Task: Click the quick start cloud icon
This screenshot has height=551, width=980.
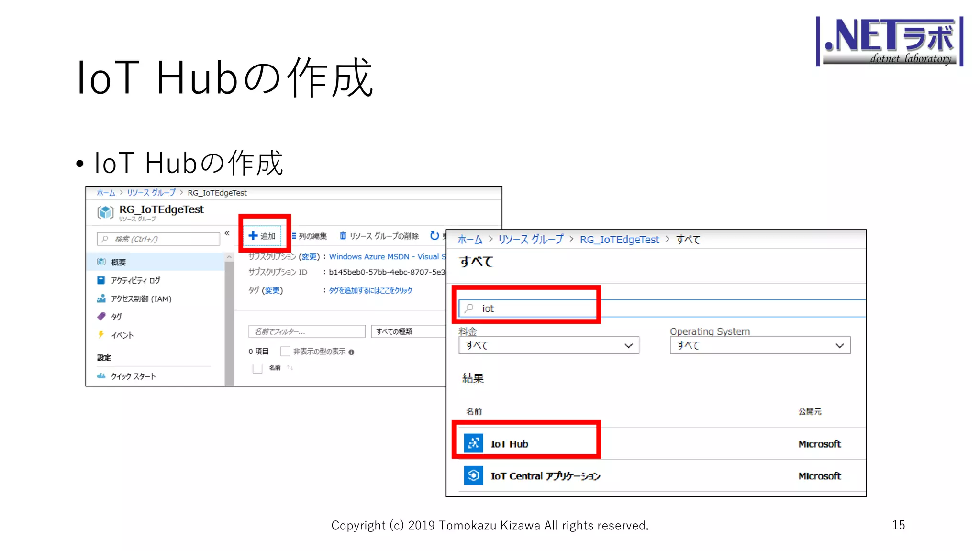Action: tap(101, 375)
